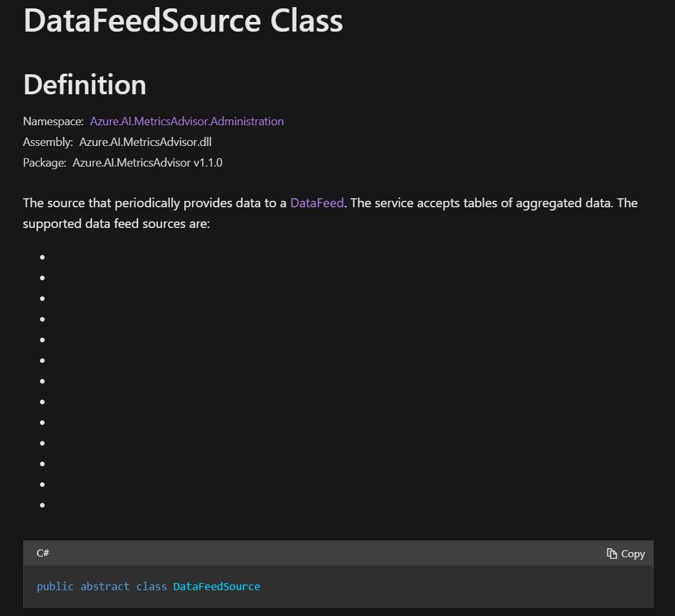Click the 'Definition' section heading

85,85
